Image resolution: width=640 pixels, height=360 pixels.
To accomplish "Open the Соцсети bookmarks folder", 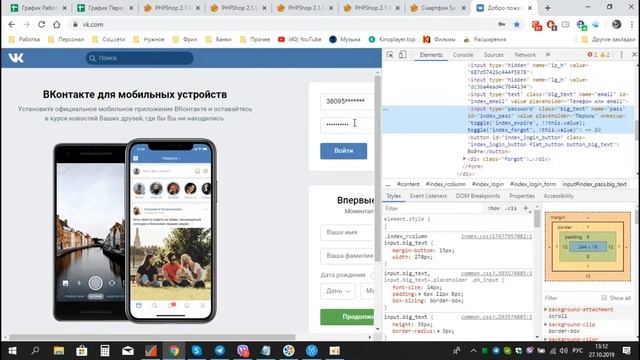I will (109, 39).
